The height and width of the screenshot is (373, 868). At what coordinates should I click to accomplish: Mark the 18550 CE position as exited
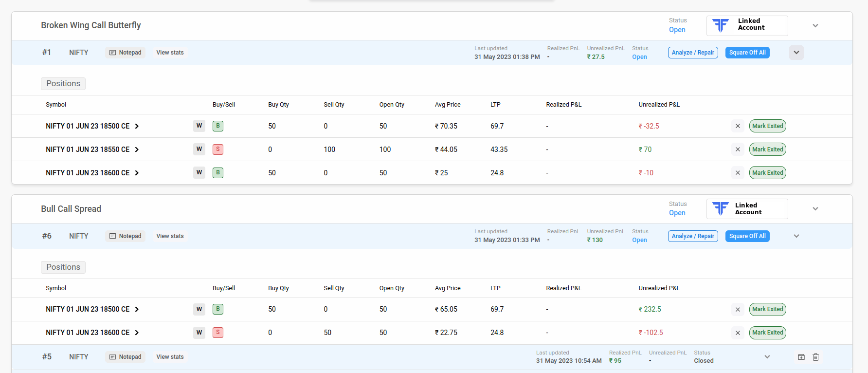click(768, 149)
